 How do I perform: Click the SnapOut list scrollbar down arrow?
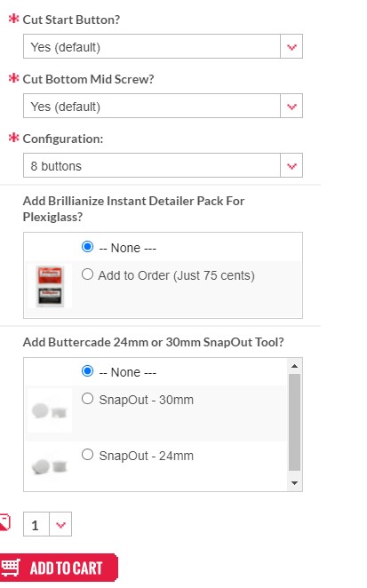(294, 483)
